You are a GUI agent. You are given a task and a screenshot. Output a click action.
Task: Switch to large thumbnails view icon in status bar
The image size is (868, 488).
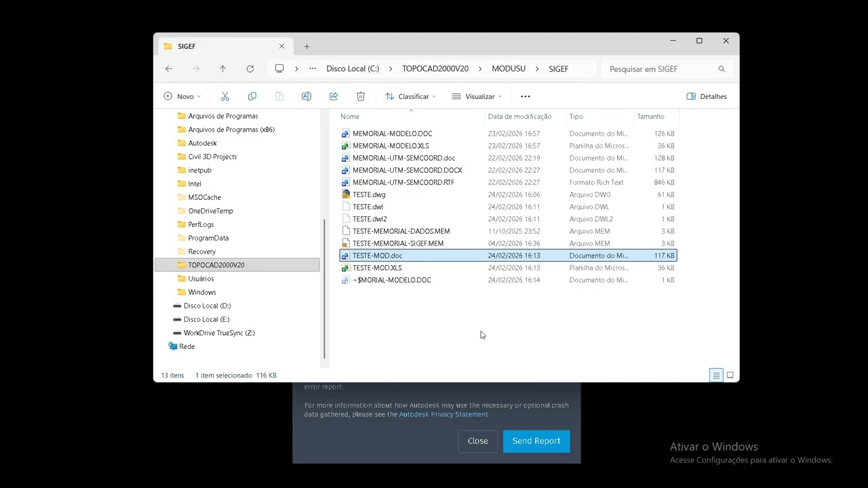(730, 375)
